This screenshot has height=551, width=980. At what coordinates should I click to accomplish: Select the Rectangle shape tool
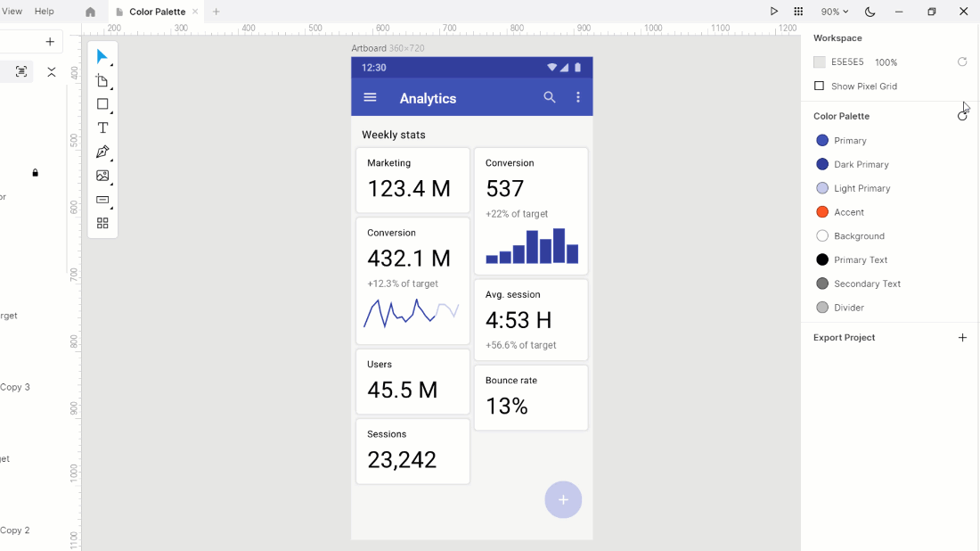[102, 103]
